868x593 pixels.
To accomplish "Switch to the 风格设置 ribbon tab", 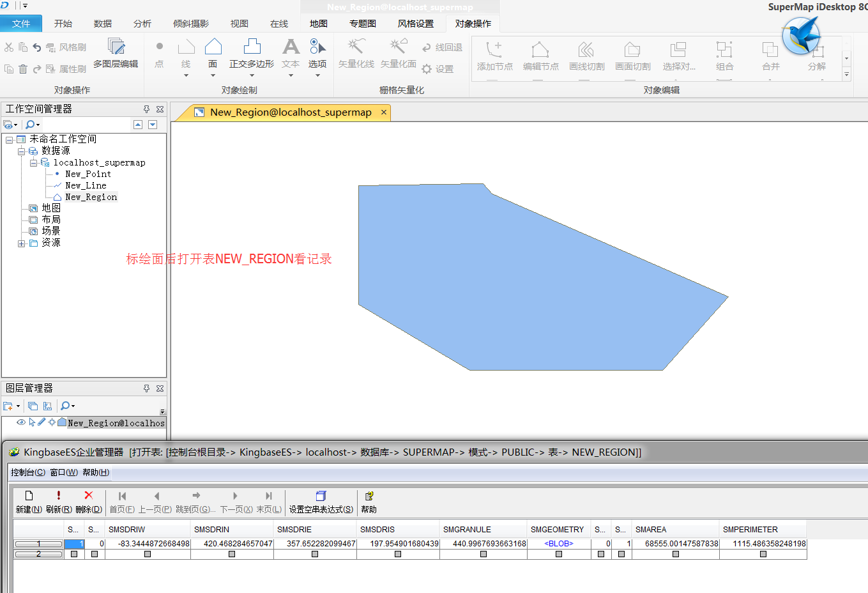I will [x=416, y=24].
